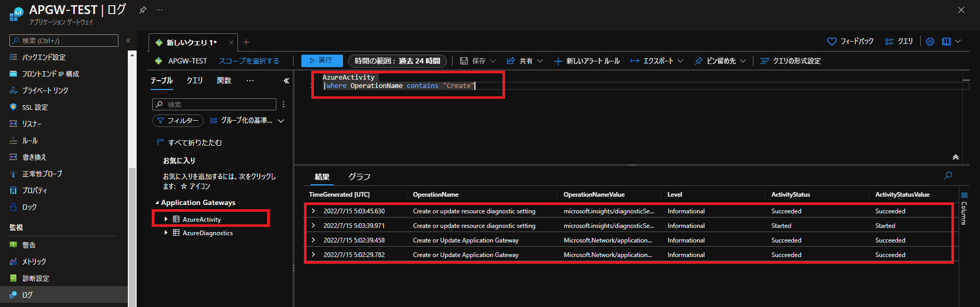
Task: Open 正常性プローブ page
Action: pos(42,174)
